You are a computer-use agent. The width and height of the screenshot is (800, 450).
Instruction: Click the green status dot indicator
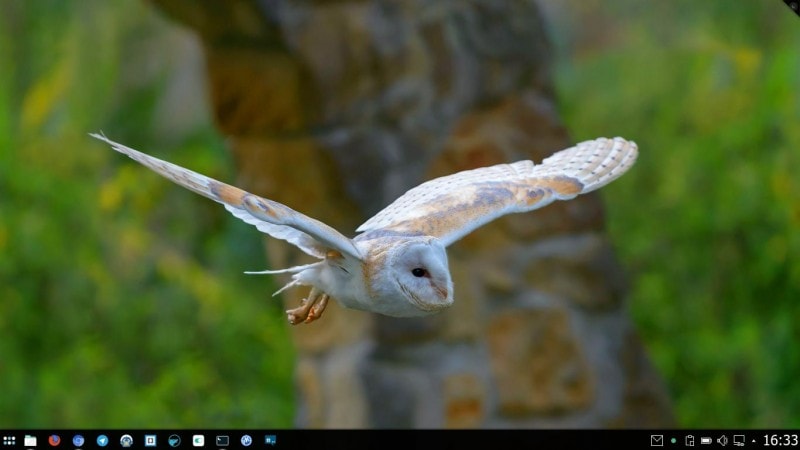tap(673, 440)
